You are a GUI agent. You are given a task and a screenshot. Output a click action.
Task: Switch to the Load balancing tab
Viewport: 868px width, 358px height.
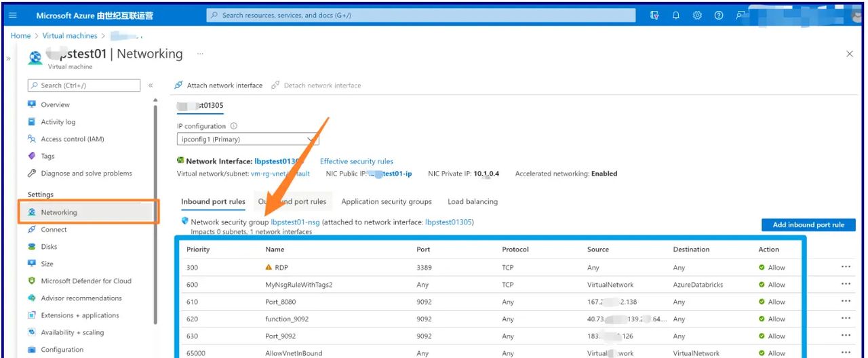[473, 201]
